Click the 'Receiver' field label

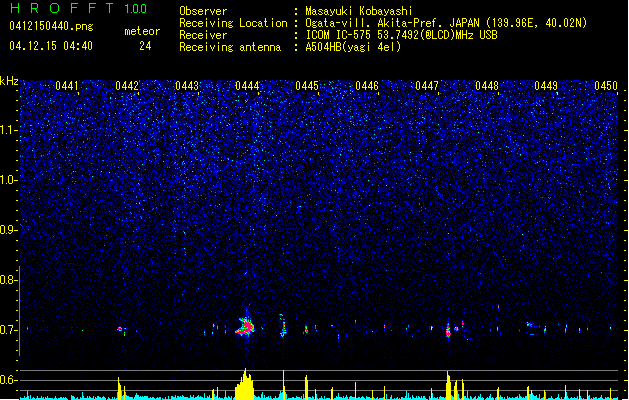[203, 35]
